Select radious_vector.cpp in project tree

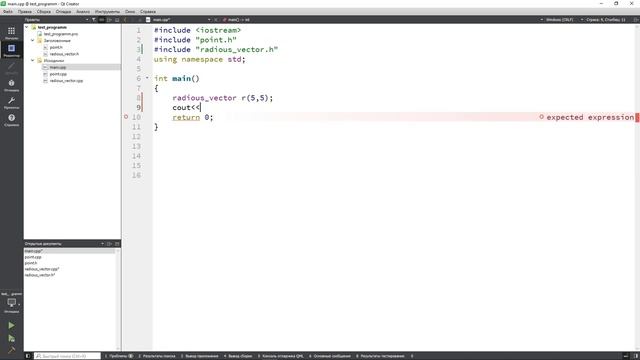[x=66, y=80]
